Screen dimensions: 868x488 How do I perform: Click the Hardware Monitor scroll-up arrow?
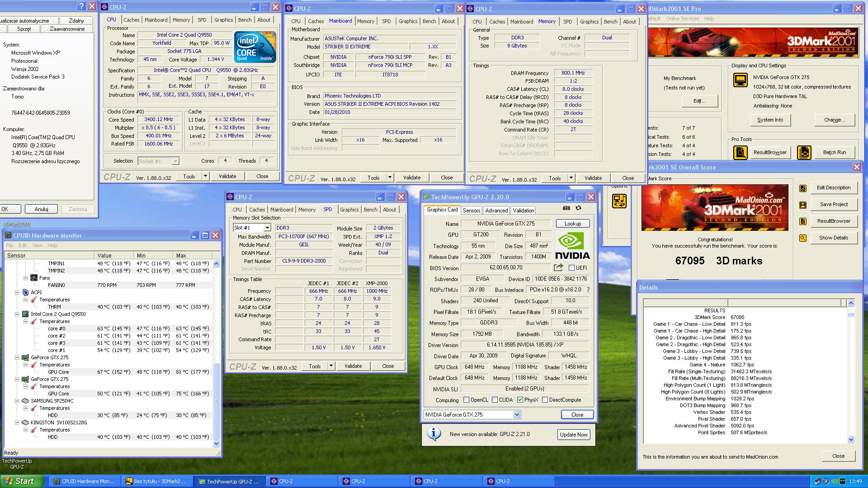point(216,263)
